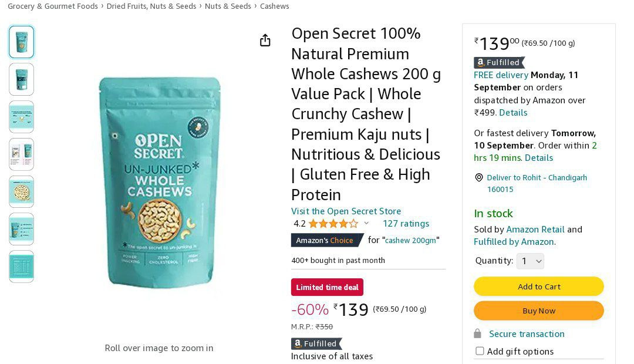Select the first product thumbnail
Screen dimensions: 634x364
22,42
